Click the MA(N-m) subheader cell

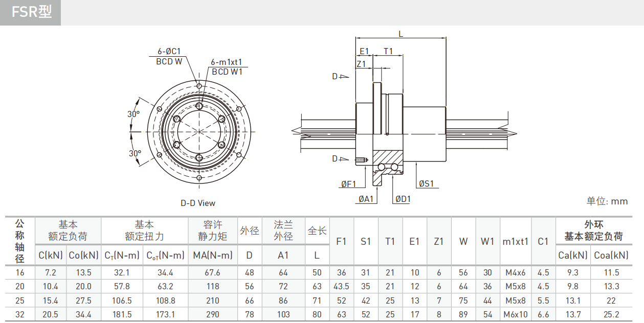click(212, 255)
